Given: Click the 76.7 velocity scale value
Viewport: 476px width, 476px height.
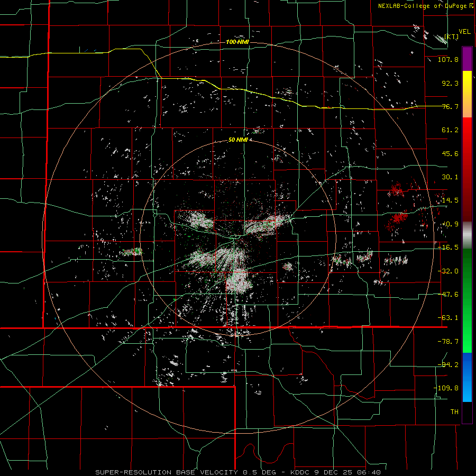Looking at the screenshot, I should (450, 106).
